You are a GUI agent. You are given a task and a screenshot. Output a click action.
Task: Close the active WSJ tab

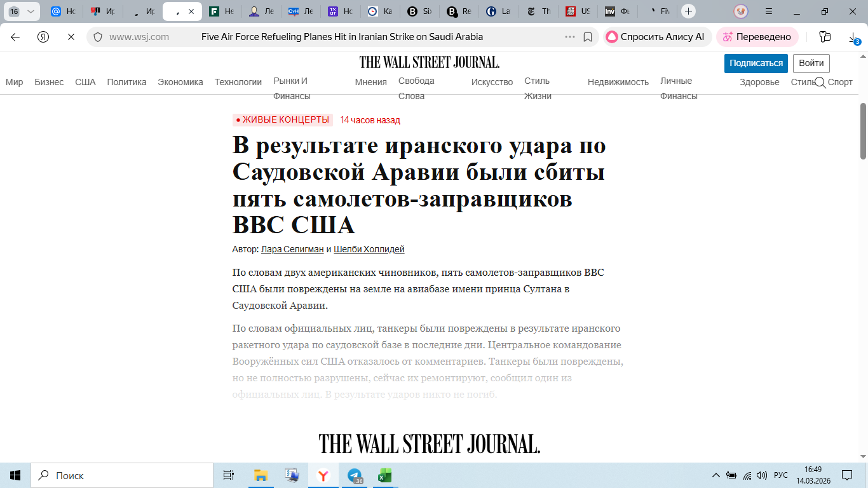point(191,11)
